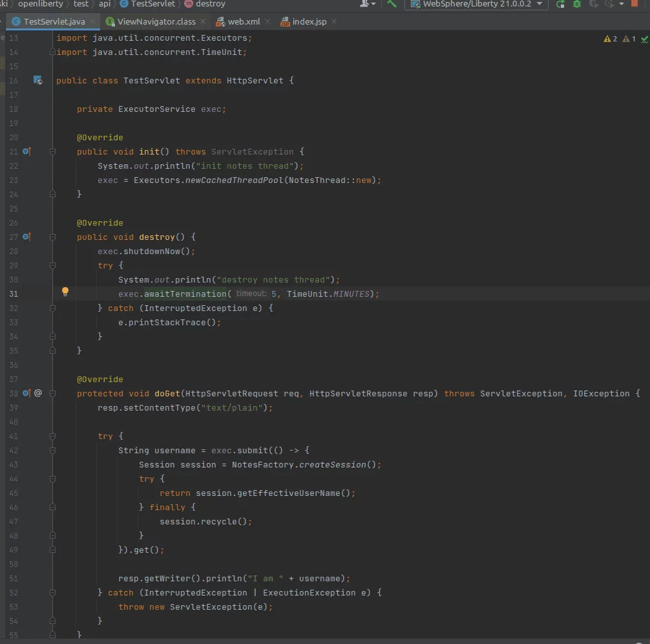This screenshot has height=644, width=650.
Task: Click the awaitTermination method call in code
Action: tap(185, 294)
